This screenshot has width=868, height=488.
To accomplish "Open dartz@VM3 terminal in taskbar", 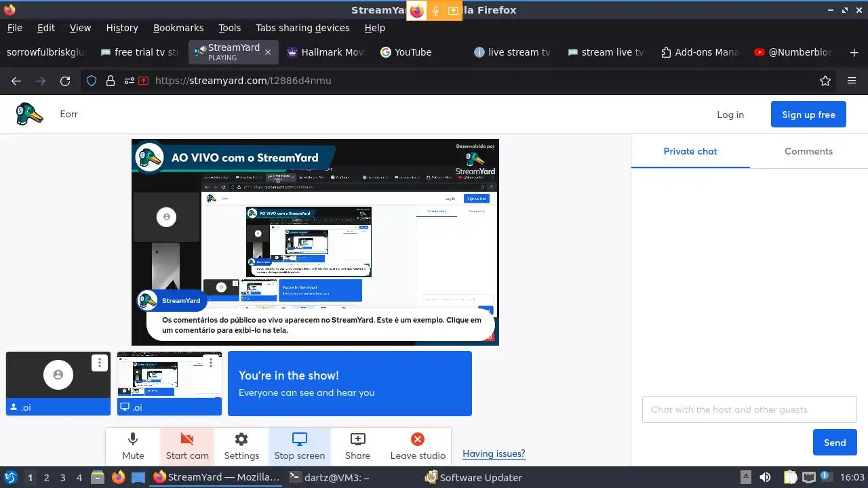I will [x=330, y=477].
